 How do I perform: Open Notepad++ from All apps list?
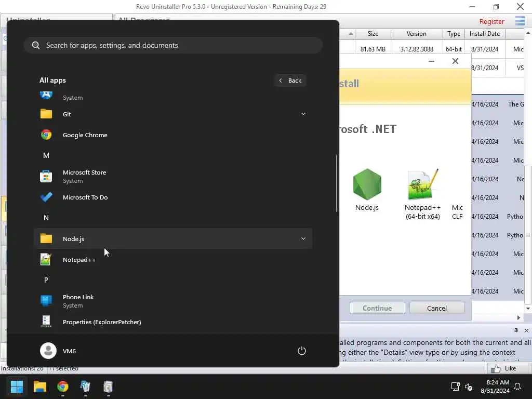[173, 260]
